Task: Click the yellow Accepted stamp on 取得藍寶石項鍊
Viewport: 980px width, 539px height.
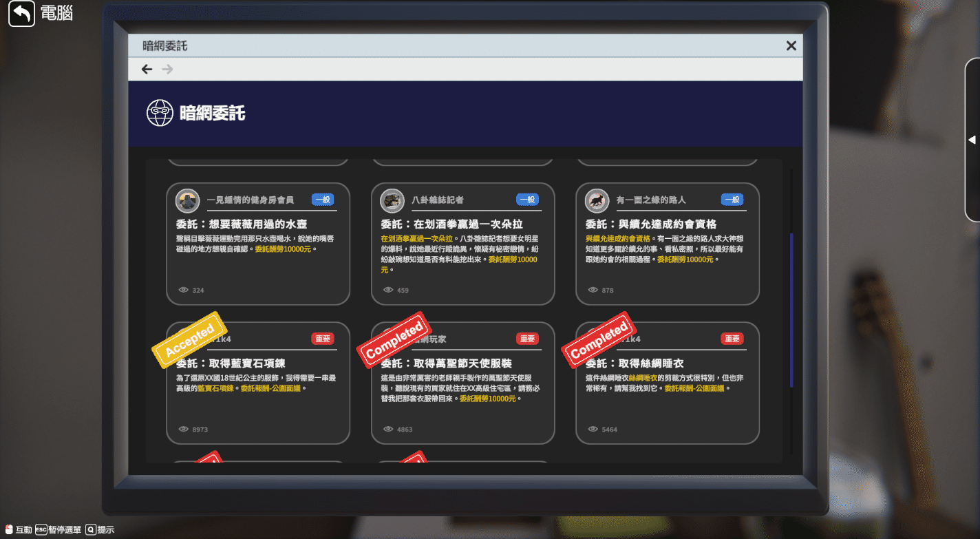Action: (x=189, y=339)
